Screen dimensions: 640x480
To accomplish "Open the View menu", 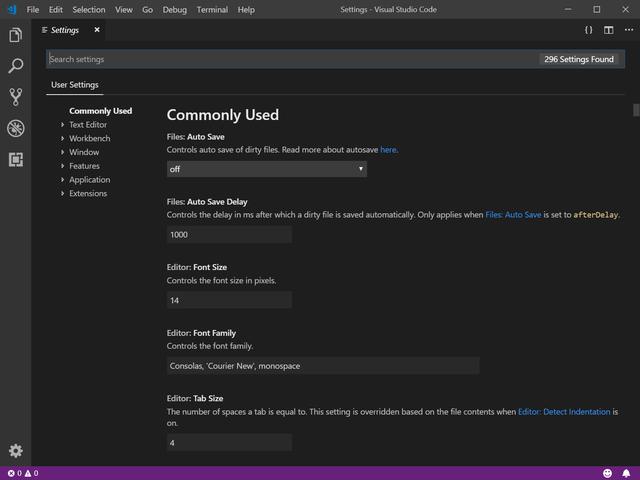I will tap(124, 9).
